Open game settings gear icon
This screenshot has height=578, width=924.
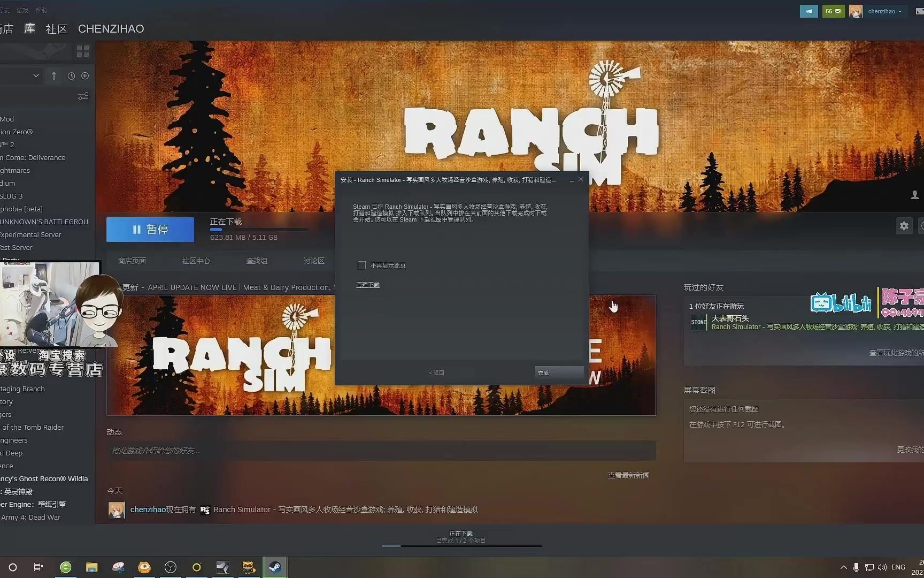904,226
